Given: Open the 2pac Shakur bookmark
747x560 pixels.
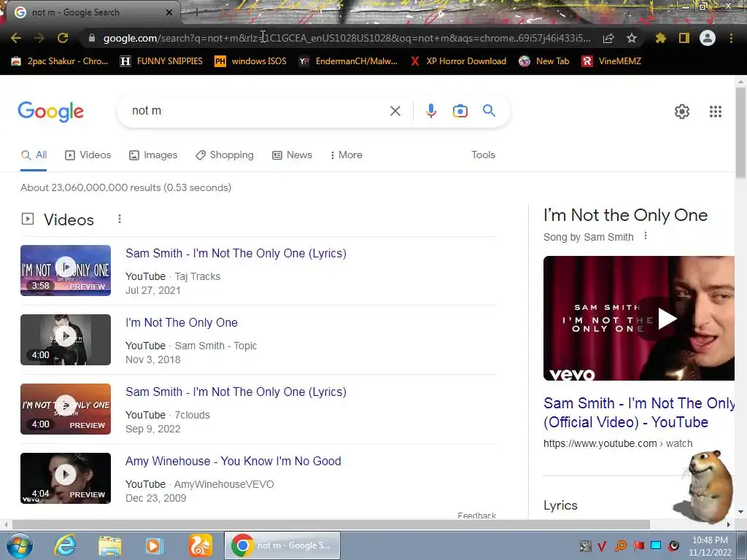Looking at the screenshot, I should pyautogui.click(x=60, y=61).
